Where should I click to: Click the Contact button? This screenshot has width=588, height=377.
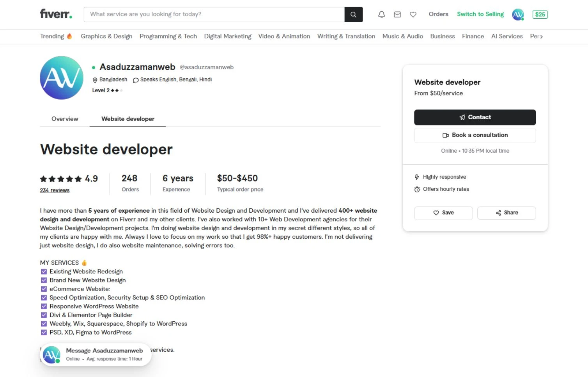click(475, 117)
